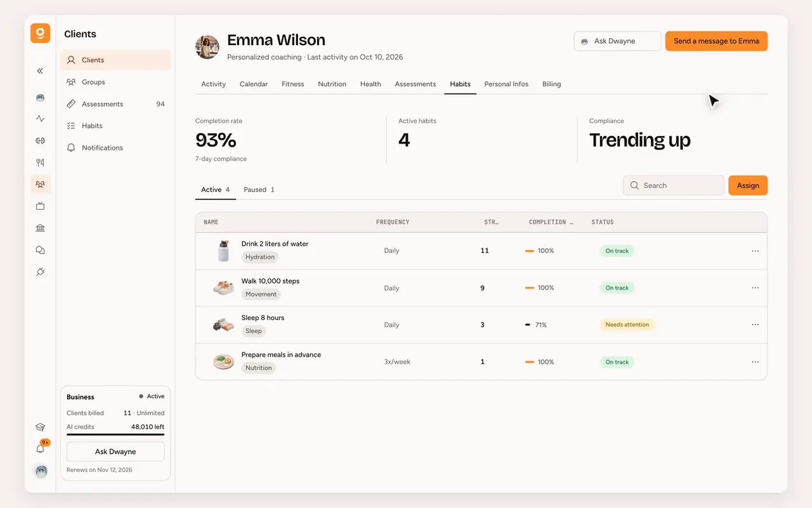
Task: Open more options for Sleep 8 hours
Action: (755, 324)
